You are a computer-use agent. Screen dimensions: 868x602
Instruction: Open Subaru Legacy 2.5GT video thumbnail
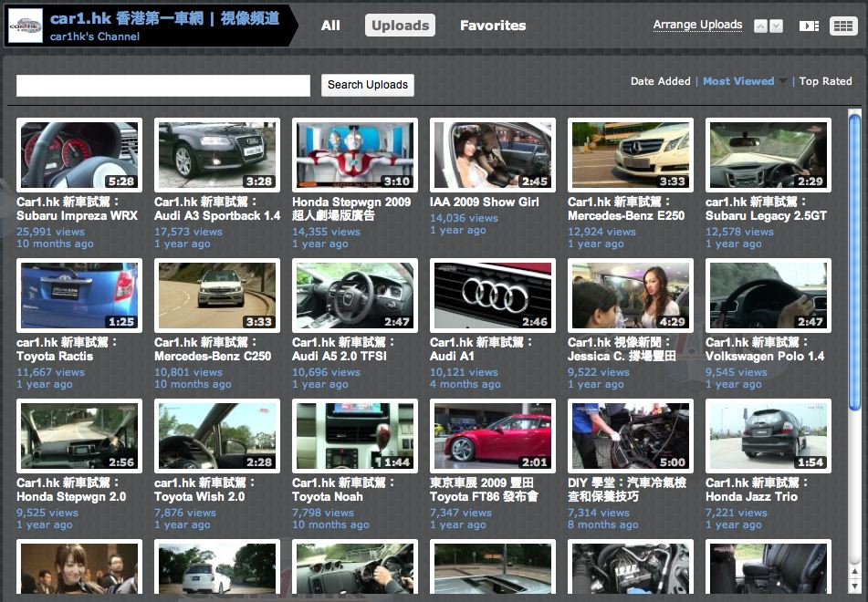tap(769, 155)
